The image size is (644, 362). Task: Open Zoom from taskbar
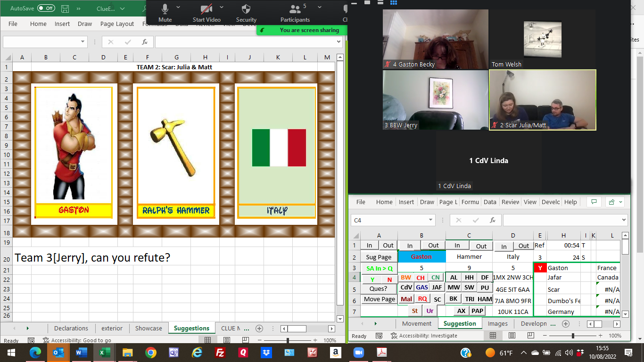359,352
